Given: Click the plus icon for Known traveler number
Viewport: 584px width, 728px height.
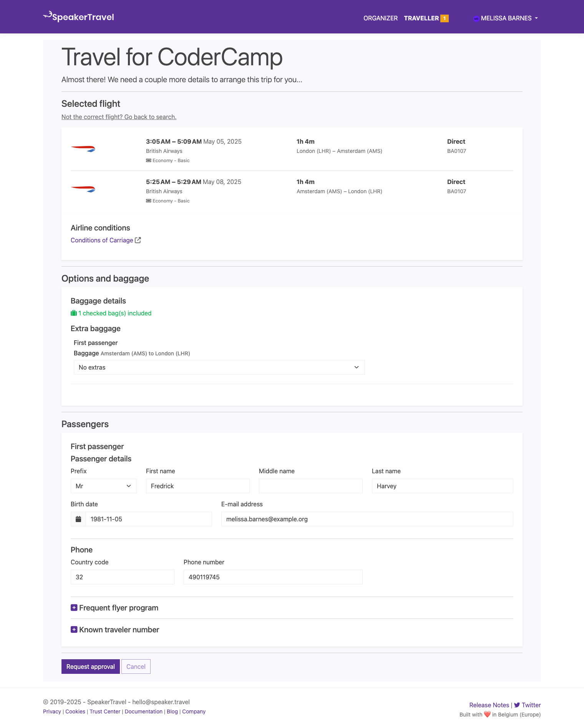Looking at the screenshot, I should [x=74, y=630].
